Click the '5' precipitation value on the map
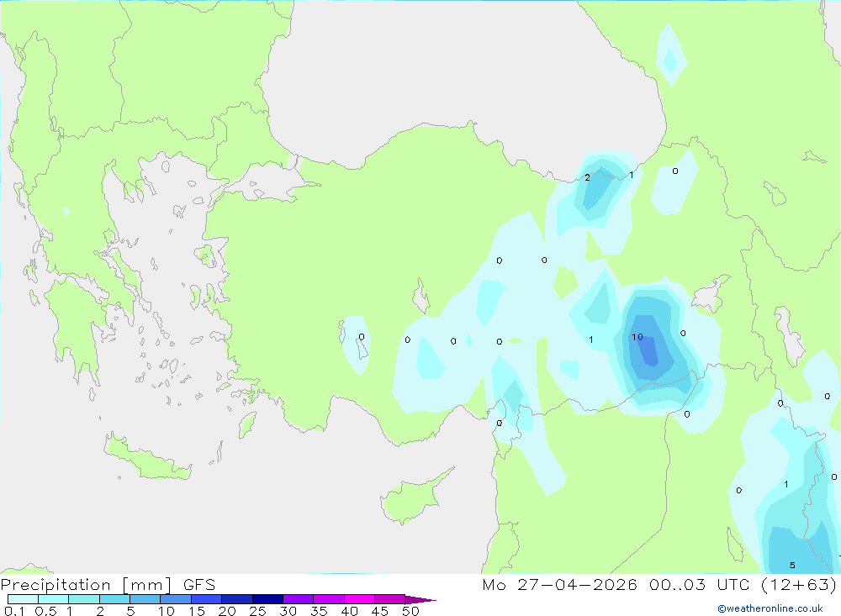The image size is (841, 616). click(792, 565)
